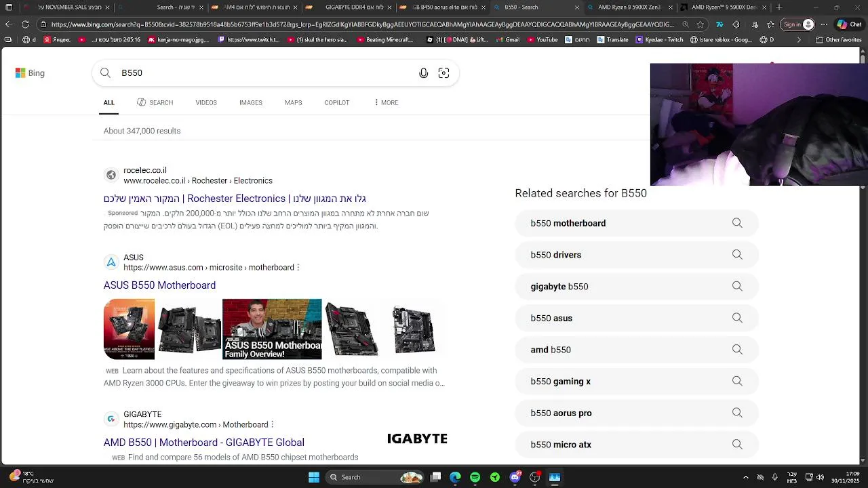
Task: Switch to the VIDEOS tab
Action: 206,102
